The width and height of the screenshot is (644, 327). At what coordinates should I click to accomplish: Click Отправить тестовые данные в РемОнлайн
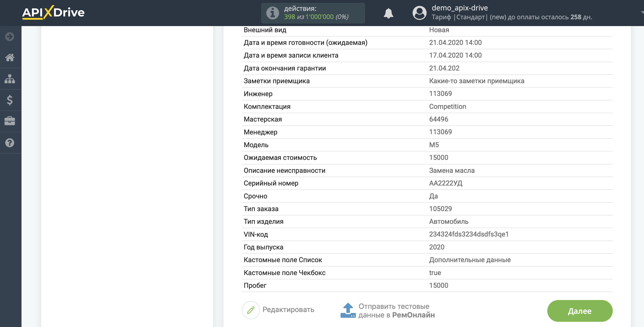[396, 310]
